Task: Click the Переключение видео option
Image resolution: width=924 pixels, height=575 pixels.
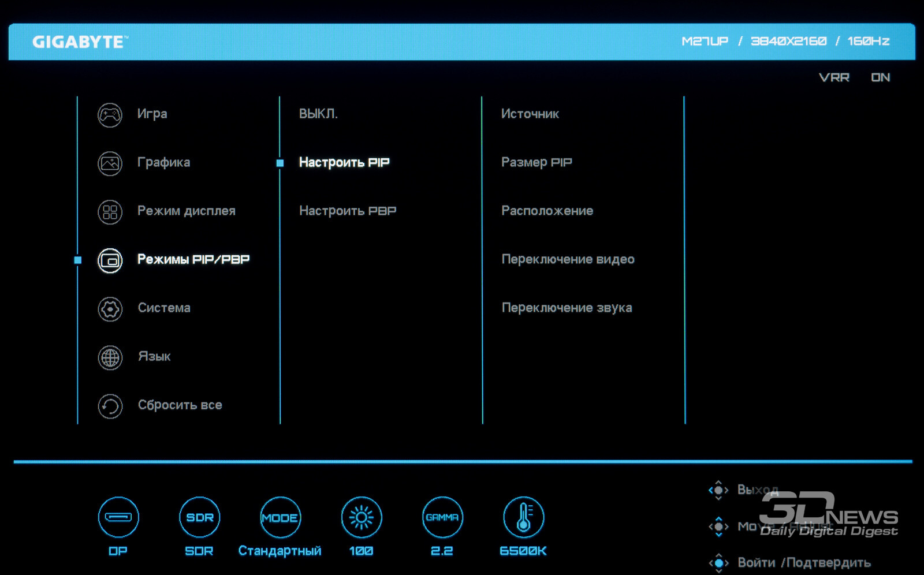Action: click(x=568, y=259)
